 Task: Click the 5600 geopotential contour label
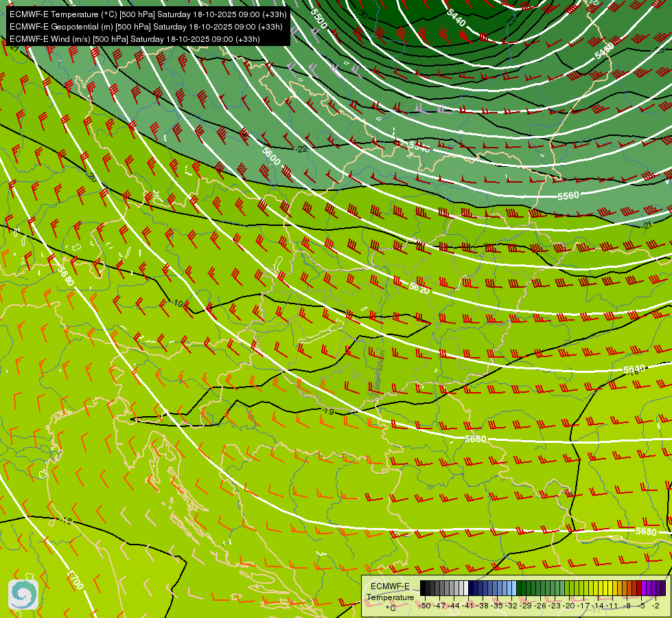click(271, 157)
